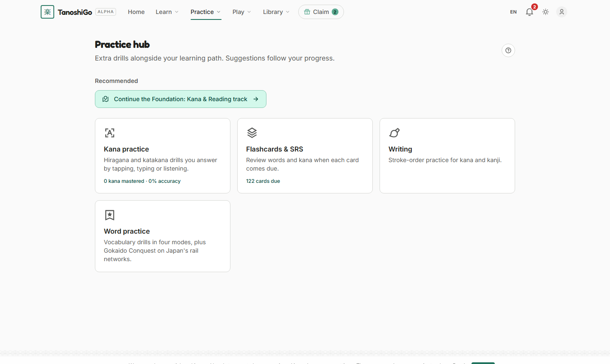Click the arrow on the Continue banner

pyautogui.click(x=256, y=99)
